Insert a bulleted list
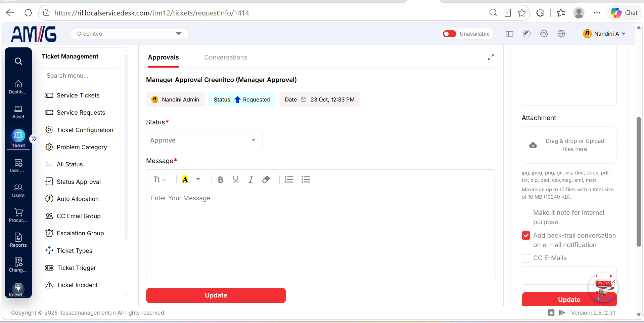The image size is (644, 323). [306, 179]
